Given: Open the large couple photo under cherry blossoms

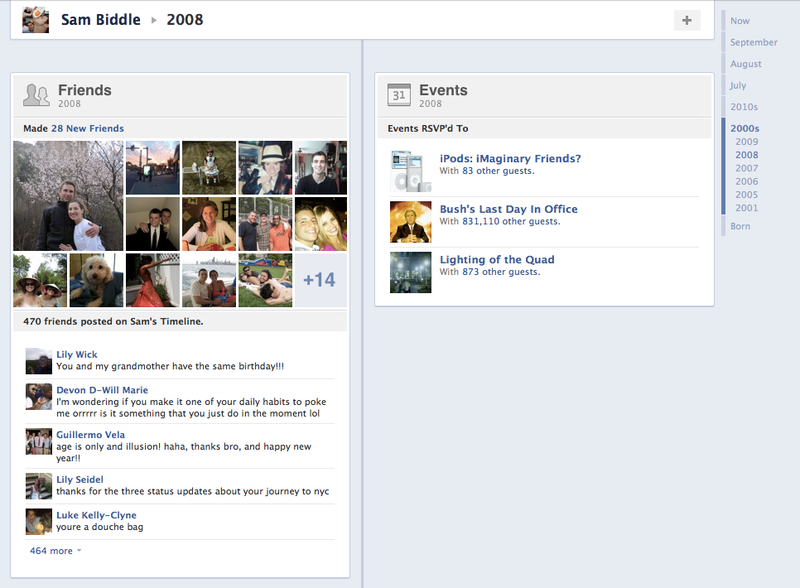Looking at the screenshot, I should (x=68, y=196).
